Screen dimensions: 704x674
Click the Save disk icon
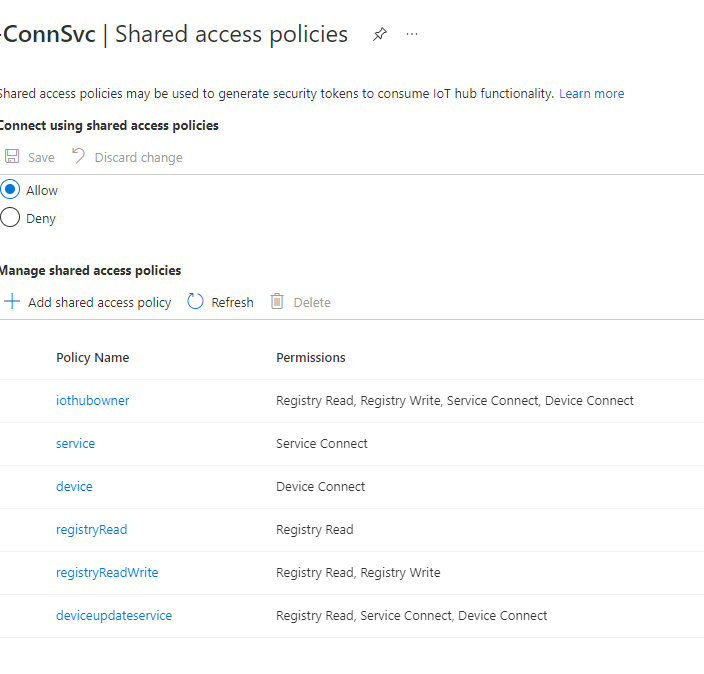tap(12, 157)
